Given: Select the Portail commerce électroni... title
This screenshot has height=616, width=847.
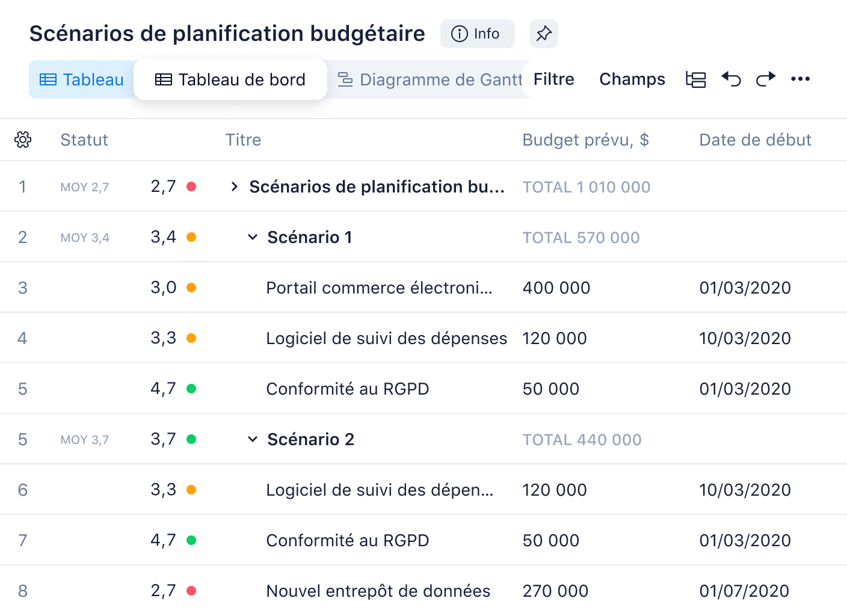Looking at the screenshot, I should [x=379, y=288].
